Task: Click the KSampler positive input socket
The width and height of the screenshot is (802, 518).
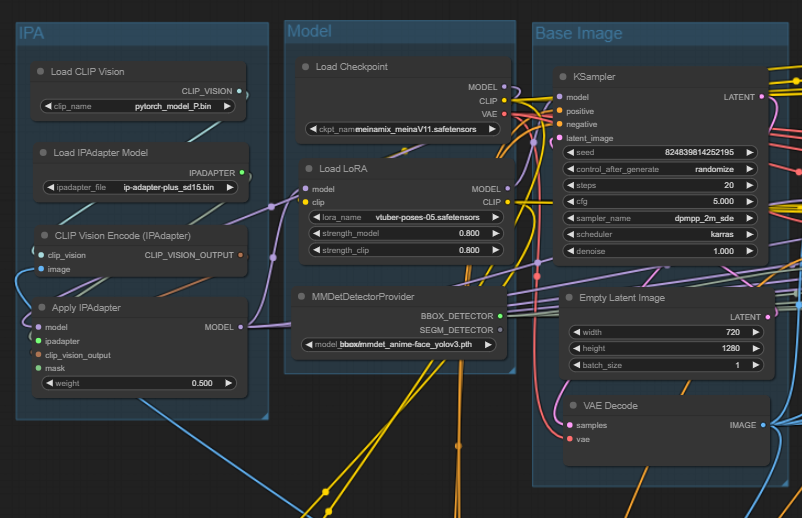Action: click(560, 110)
